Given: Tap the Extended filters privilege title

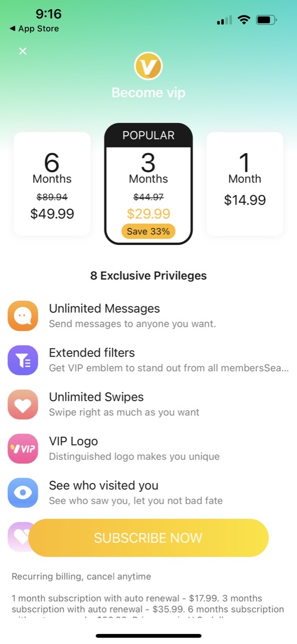Looking at the screenshot, I should (92, 353).
